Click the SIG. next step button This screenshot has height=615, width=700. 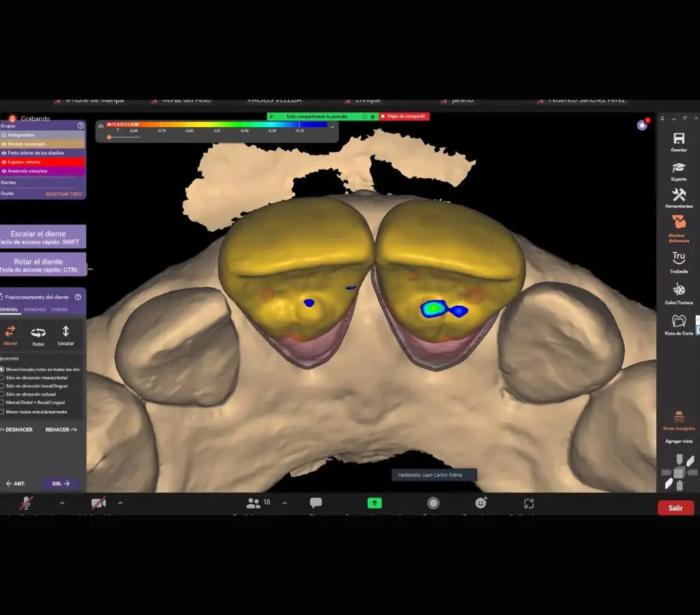[x=60, y=483]
